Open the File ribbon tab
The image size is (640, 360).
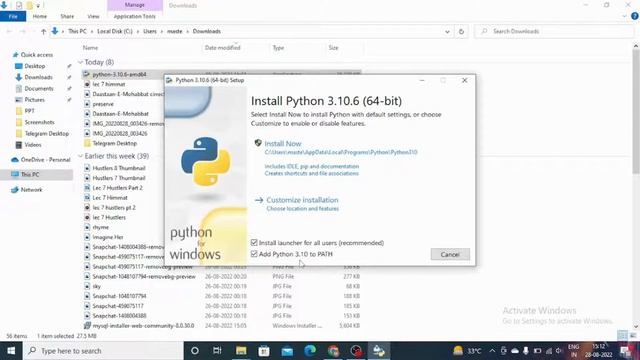13,16
